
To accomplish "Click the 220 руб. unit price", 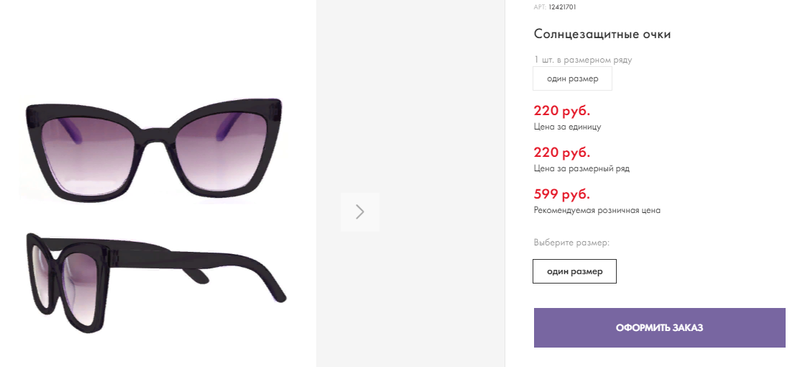I will point(562,111).
